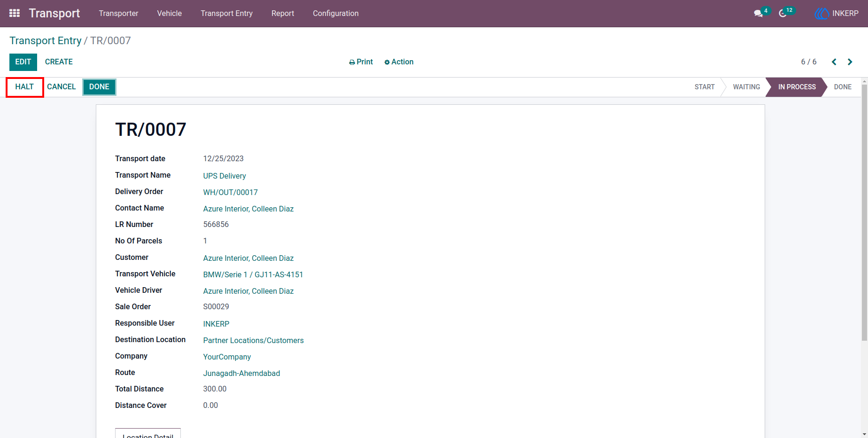Screen dimensions: 868x438
Task: Open the activities clock icon
Action: click(783, 13)
